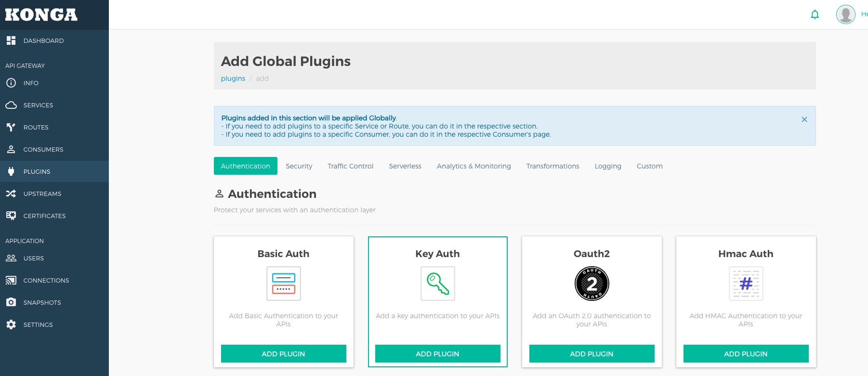Add the Hmac Auth plugin
This screenshot has height=376, width=868.
(x=746, y=354)
